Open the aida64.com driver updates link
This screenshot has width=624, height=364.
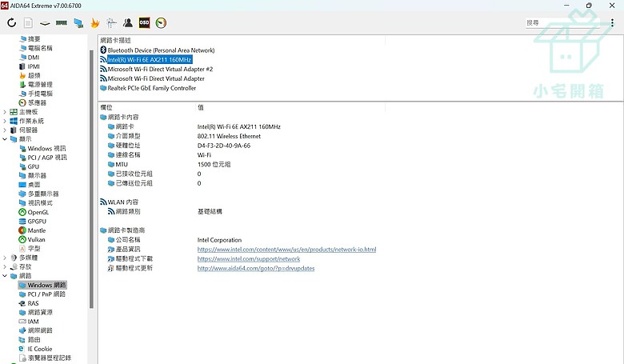tap(256, 269)
